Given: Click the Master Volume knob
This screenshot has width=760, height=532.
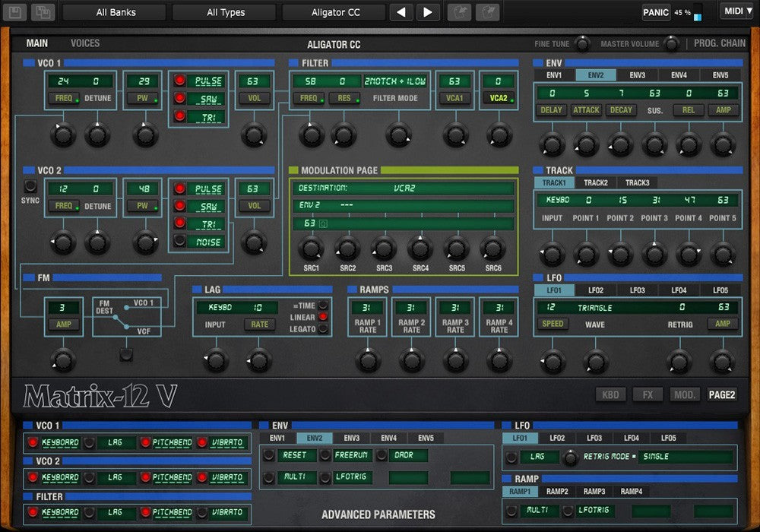Looking at the screenshot, I should point(671,44).
